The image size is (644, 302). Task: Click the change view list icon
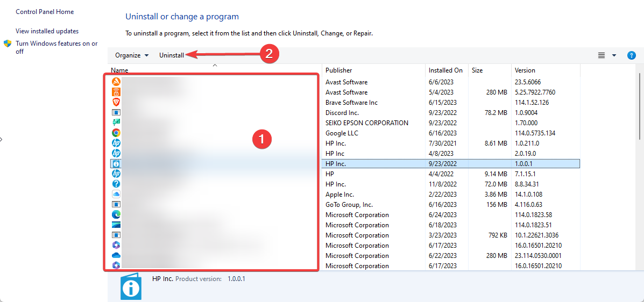(601, 55)
